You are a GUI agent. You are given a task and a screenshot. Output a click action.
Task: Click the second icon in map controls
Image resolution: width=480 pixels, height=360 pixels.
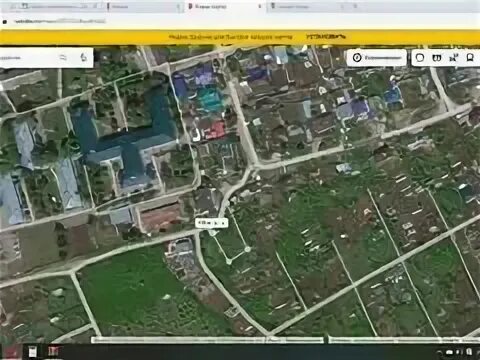tap(437, 58)
